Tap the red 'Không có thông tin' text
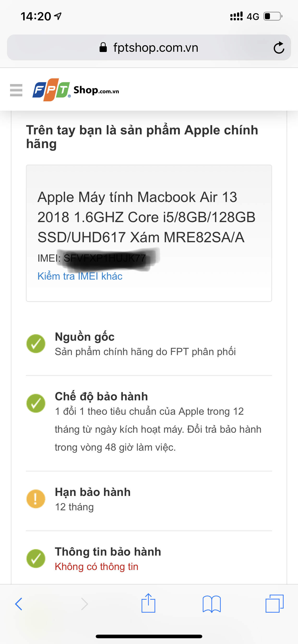Screen dimensions: 298x644 pyautogui.click(x=96, y=567)
